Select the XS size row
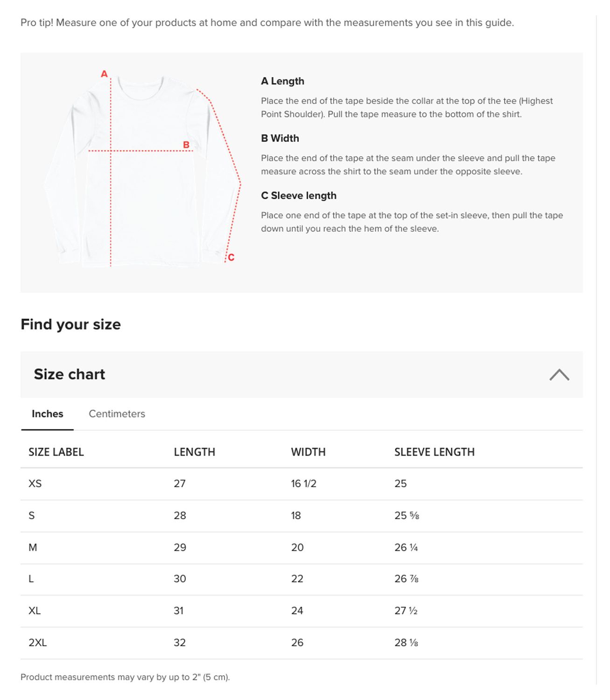610x700 pixels. click(35, 483)
